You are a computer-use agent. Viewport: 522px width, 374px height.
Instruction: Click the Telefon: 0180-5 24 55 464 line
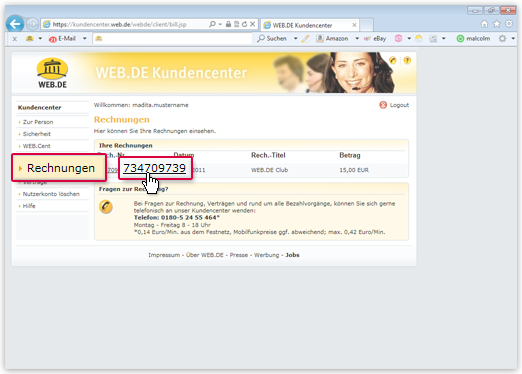pyautogui.click(x=177, y=218)
